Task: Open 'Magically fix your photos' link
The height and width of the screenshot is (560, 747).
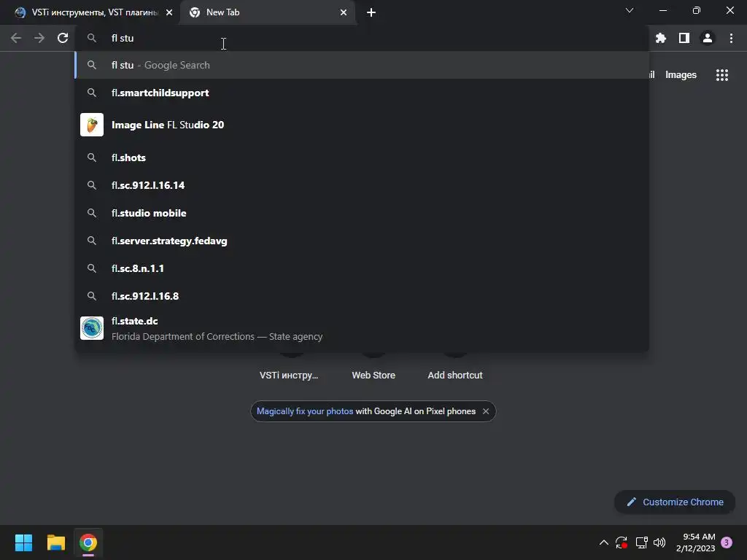Action: click(305, 411)
